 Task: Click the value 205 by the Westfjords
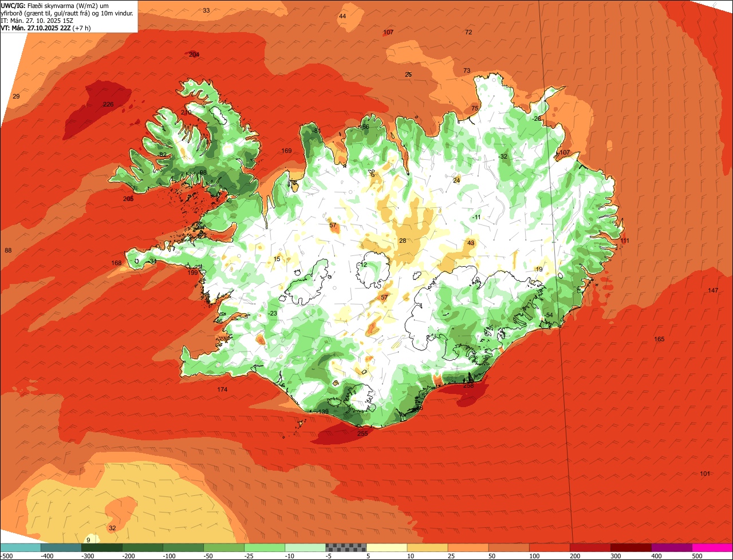[x=128, y=199]
